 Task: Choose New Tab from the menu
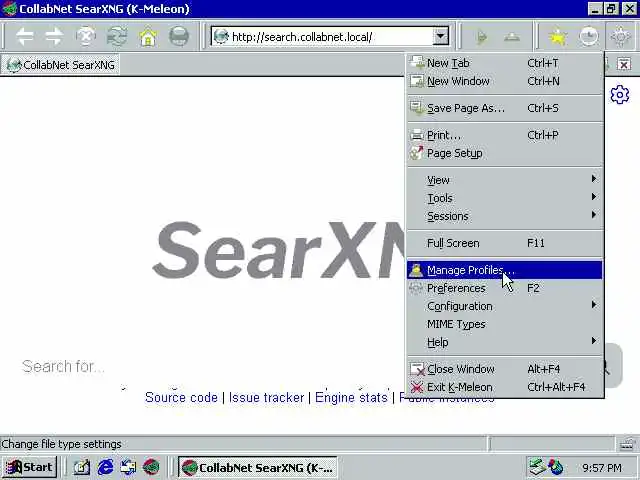pos(505,63)
